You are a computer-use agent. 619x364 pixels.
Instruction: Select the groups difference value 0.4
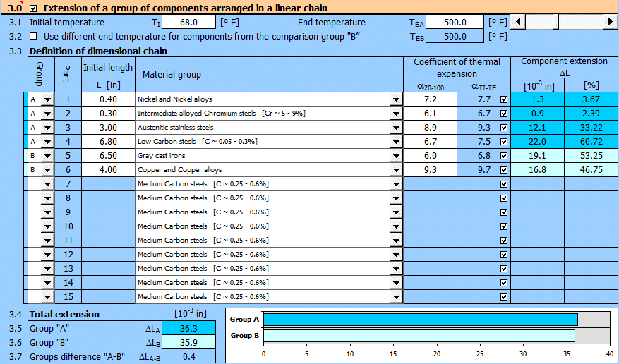[188, 357]
